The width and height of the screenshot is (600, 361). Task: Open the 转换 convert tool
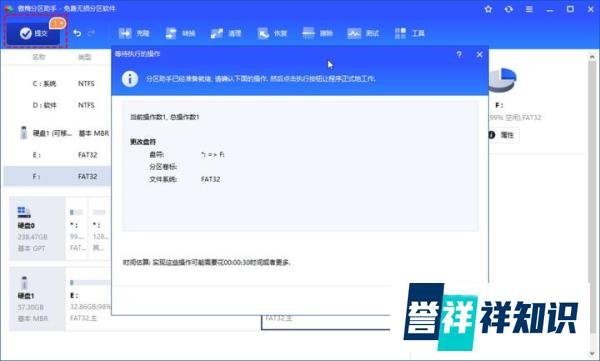click(x=180, y=33)
